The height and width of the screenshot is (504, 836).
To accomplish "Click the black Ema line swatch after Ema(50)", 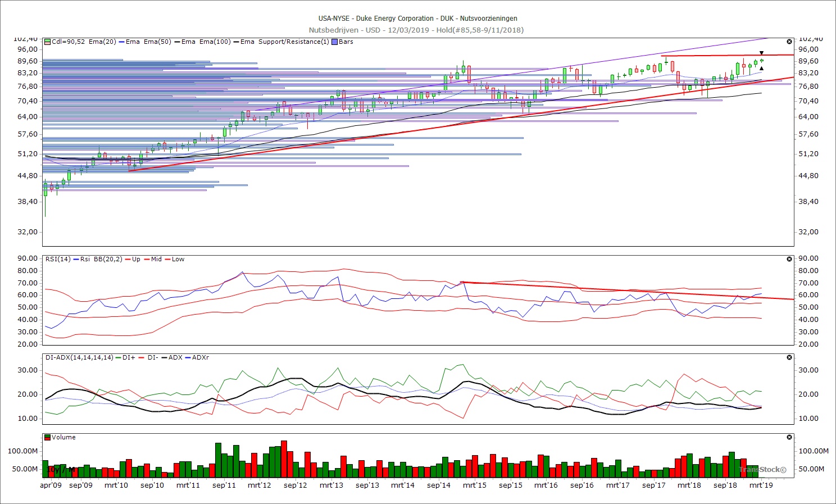I will [x=177, y=42].
